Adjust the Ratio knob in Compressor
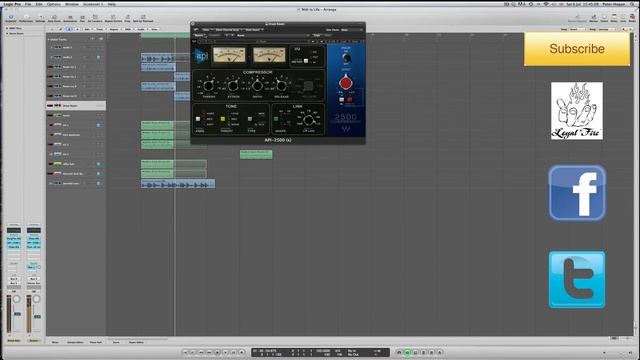The width and height of the screenshot is (640, 360). coord(257,86)
